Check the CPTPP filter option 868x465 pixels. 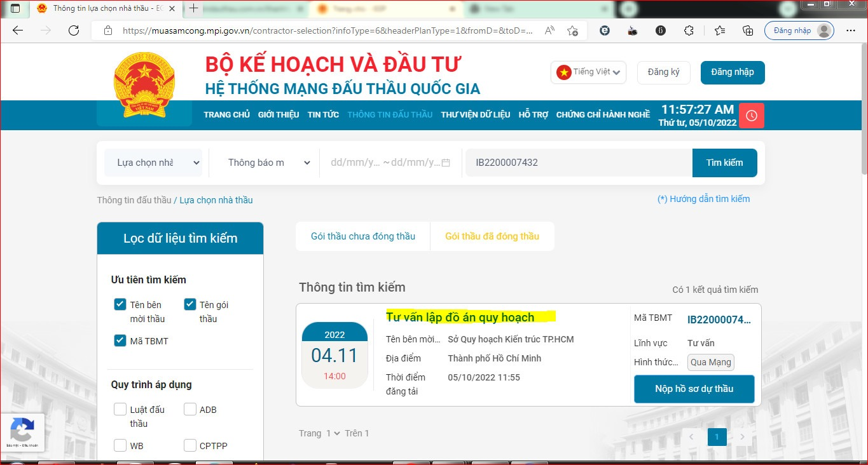(189, 445)
